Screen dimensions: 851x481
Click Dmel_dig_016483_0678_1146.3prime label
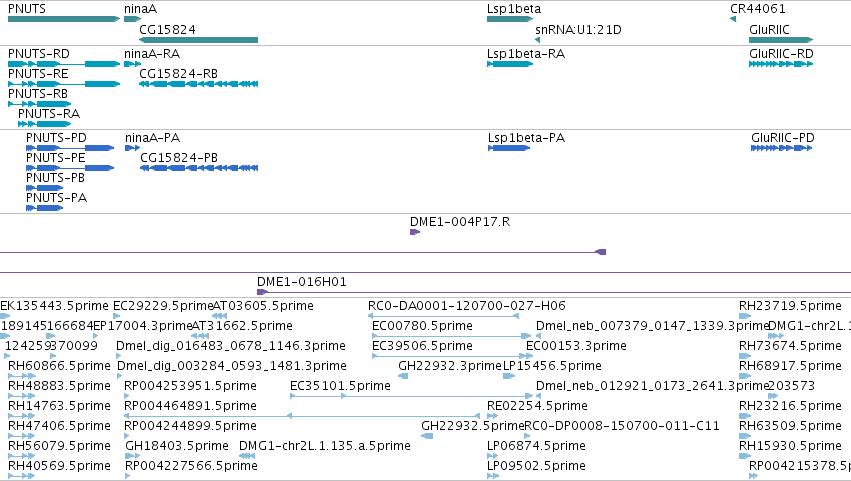click(231, 346)
